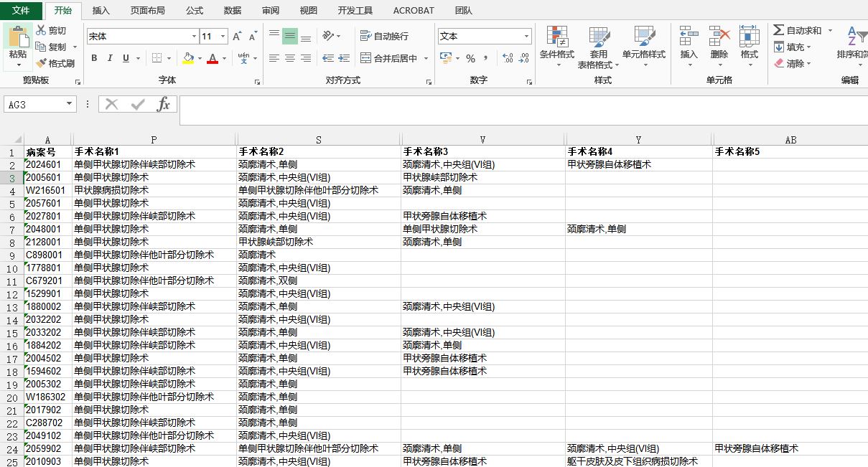Open the font size 11 dropdown
The image size is (868, 467).
click(223, 36)
